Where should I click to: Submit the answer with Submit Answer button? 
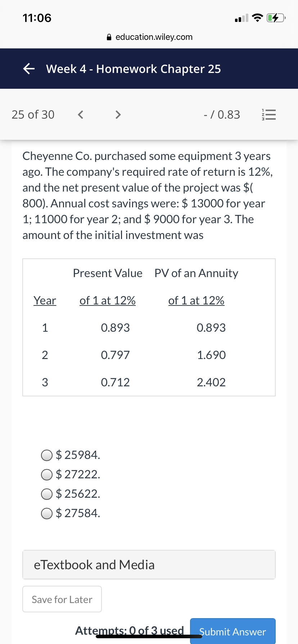click(233, 631)
